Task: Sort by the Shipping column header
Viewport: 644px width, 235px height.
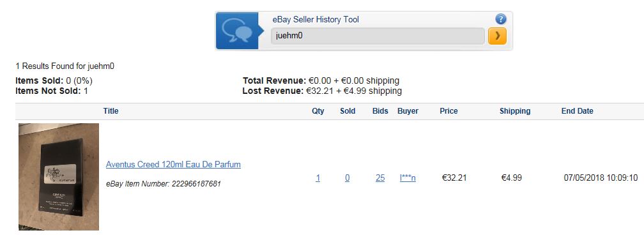Action: coord(515,111)
